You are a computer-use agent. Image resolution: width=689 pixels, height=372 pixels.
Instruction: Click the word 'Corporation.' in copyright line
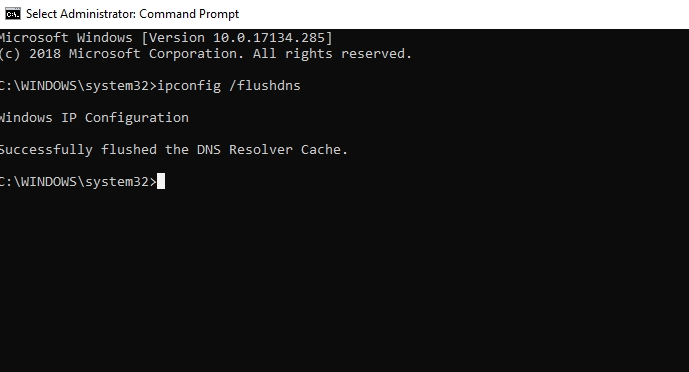pos(196,54)
